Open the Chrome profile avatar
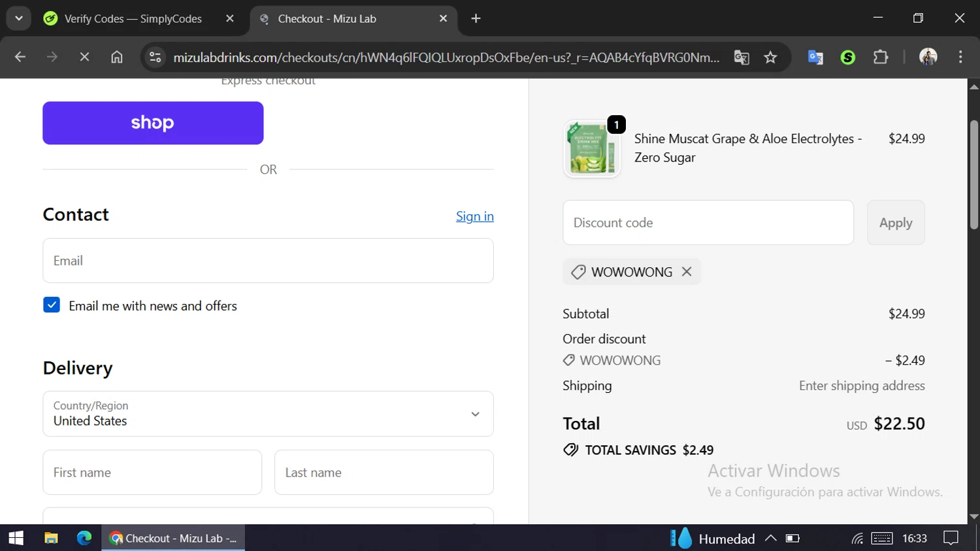This screenshot has height=551, width=980. [x=928, y=58]
